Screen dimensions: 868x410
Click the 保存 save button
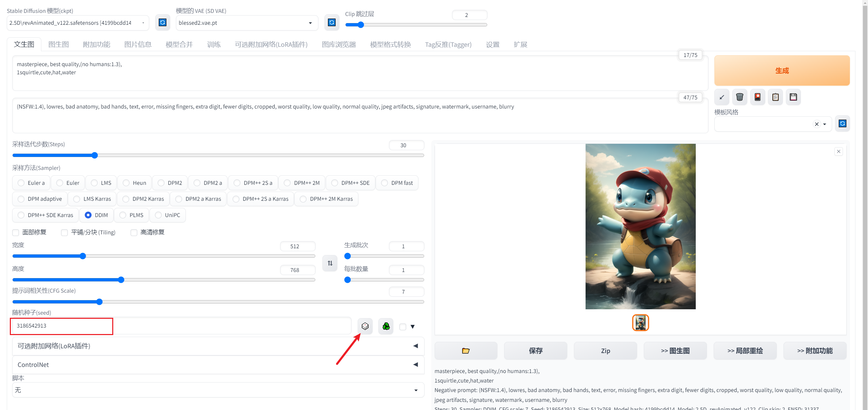pos(536,351)
